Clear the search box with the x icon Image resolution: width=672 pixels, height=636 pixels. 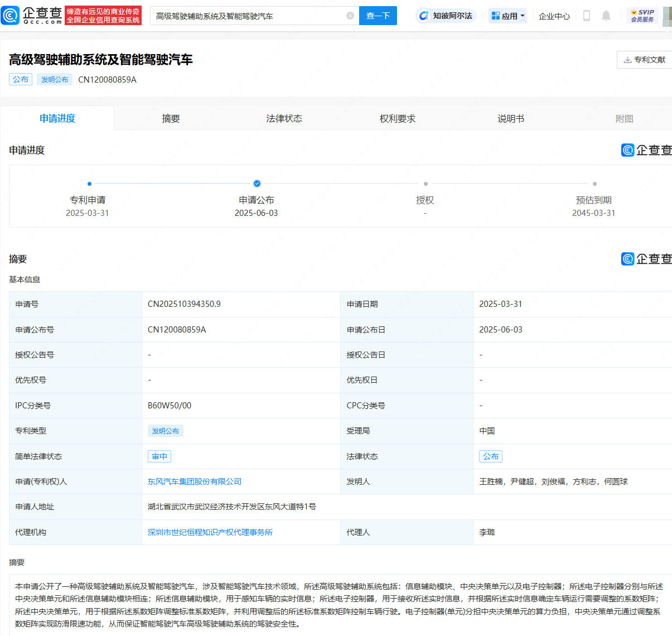(350, 16)
